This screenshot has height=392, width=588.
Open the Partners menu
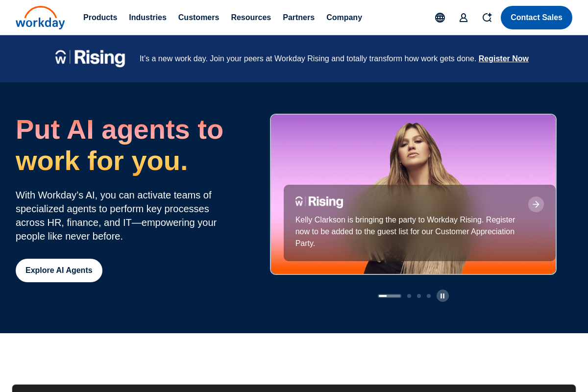coord(298,18)
